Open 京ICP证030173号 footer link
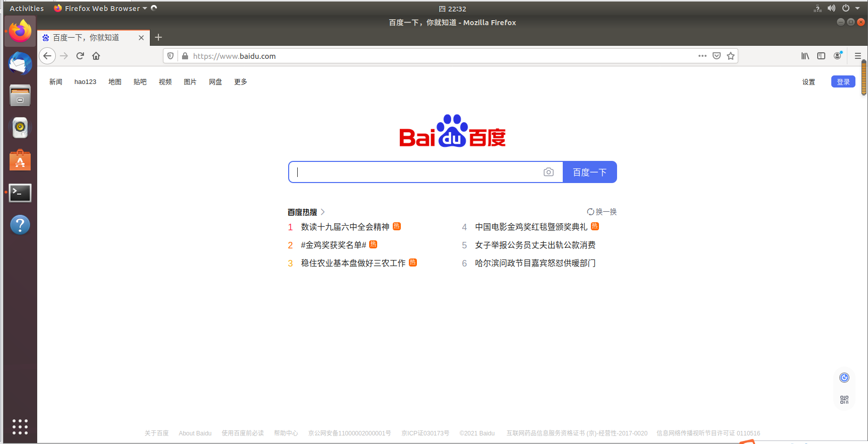868x444 pixels. tap(425, 433)
